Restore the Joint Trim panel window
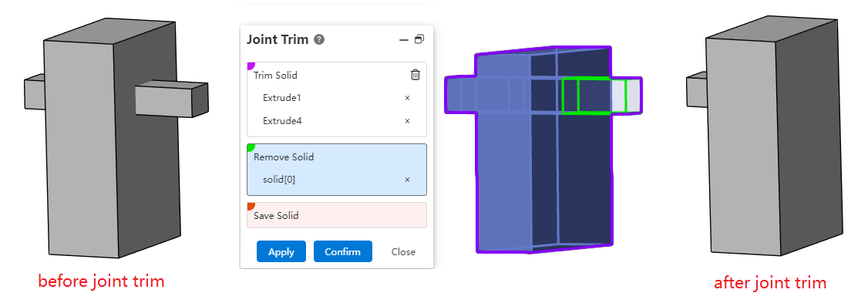This screenshot has width=868, height=303. click(x=419, y=39)
